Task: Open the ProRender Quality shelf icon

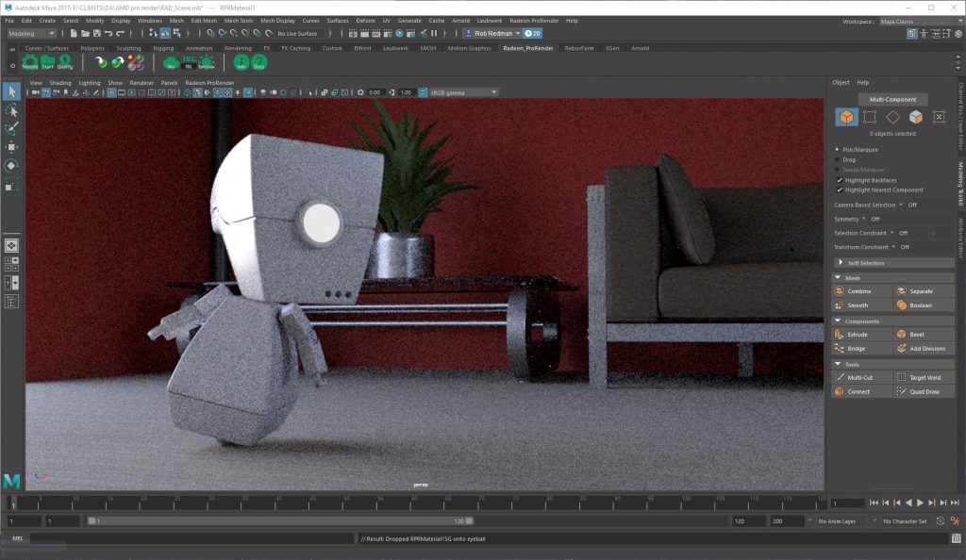Action: pos(65,62)
